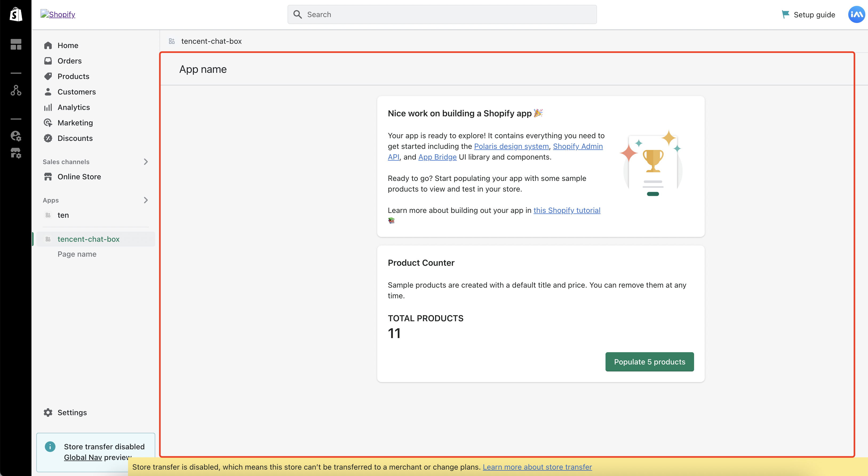The height and width of the screenshot is (476, 868).
Task: Click Populate 5 products button
Action: (x=649, y=362)
